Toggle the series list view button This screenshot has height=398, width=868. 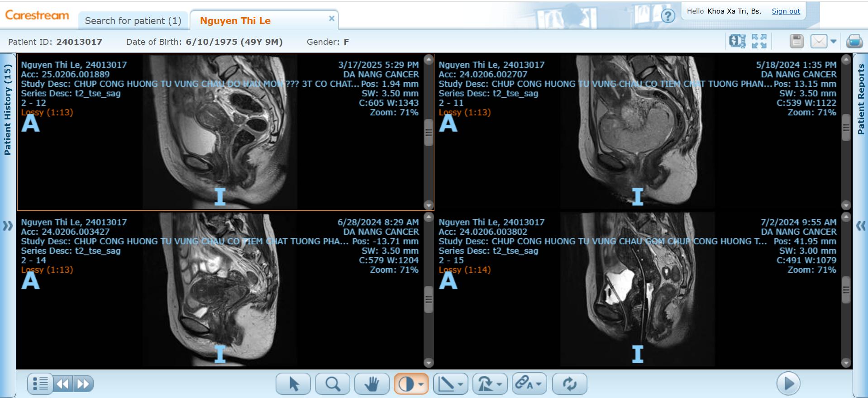[40, 384]
